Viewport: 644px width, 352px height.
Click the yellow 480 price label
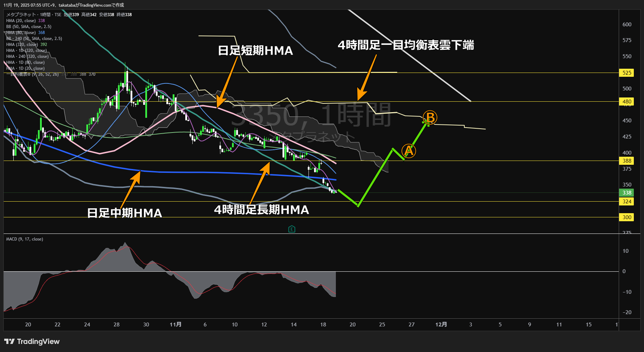[627, 102]
